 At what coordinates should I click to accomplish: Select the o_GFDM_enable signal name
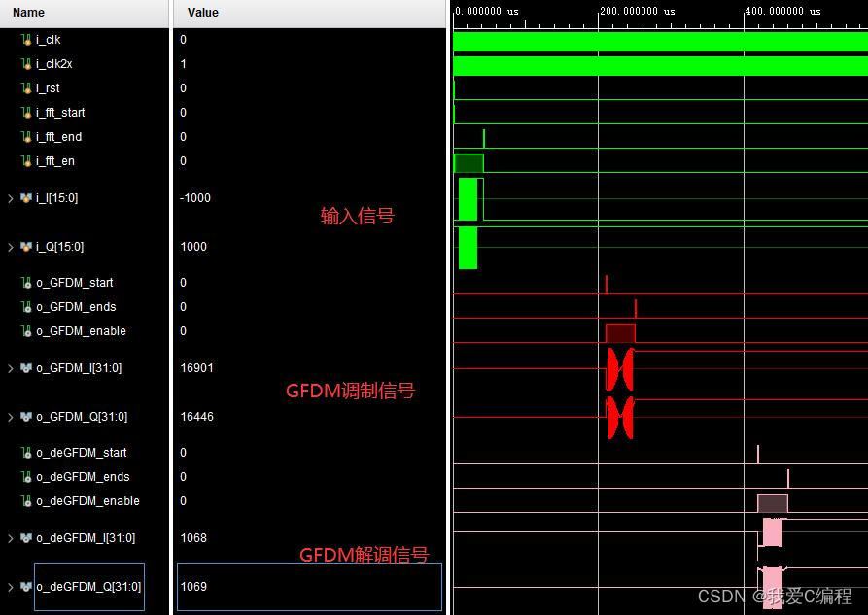click(x=81, y=331)
